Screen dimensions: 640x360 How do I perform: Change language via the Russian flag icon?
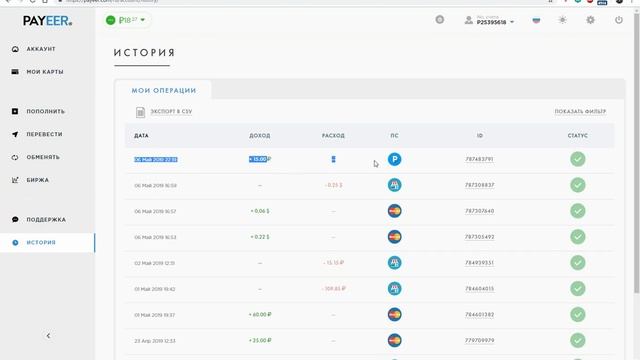tap(536, 20)
